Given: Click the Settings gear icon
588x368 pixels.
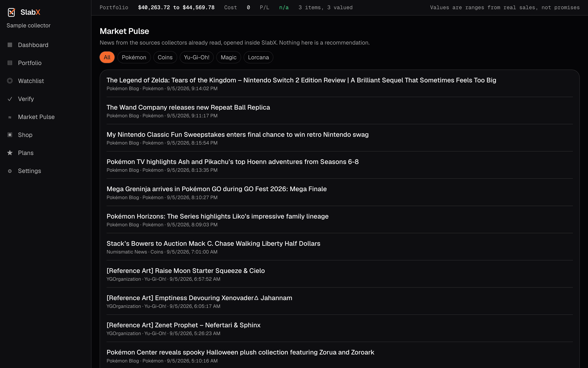Looking at the screenshot, I should [10, 171].
